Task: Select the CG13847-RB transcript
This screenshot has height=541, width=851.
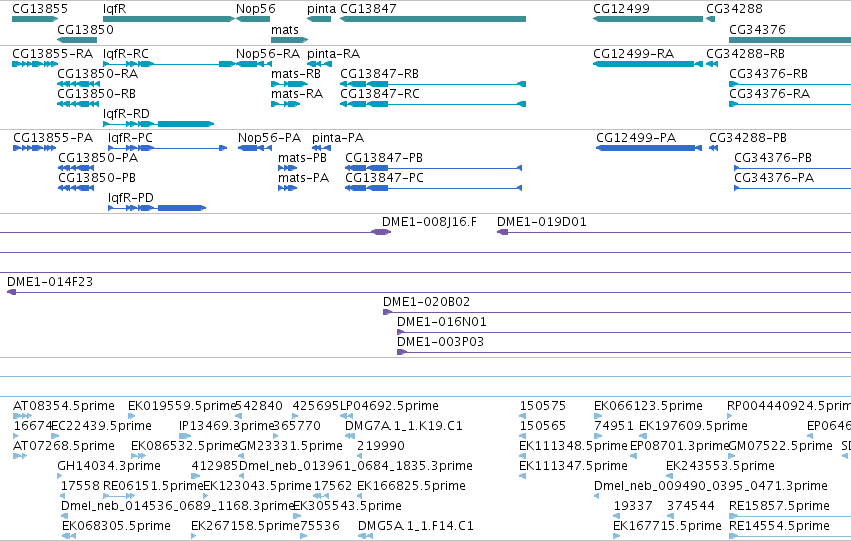Action: [x=433, y=84]
